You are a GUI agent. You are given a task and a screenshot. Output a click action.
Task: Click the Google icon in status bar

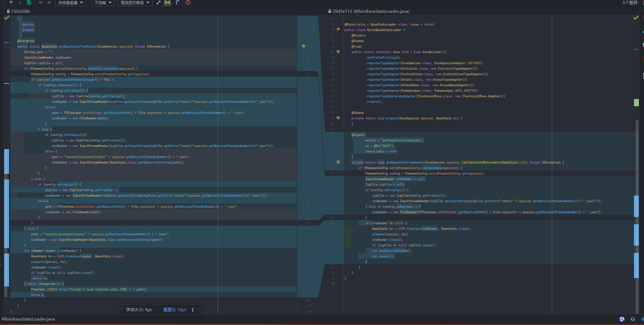pyautogui.click(x=633, y=319)
